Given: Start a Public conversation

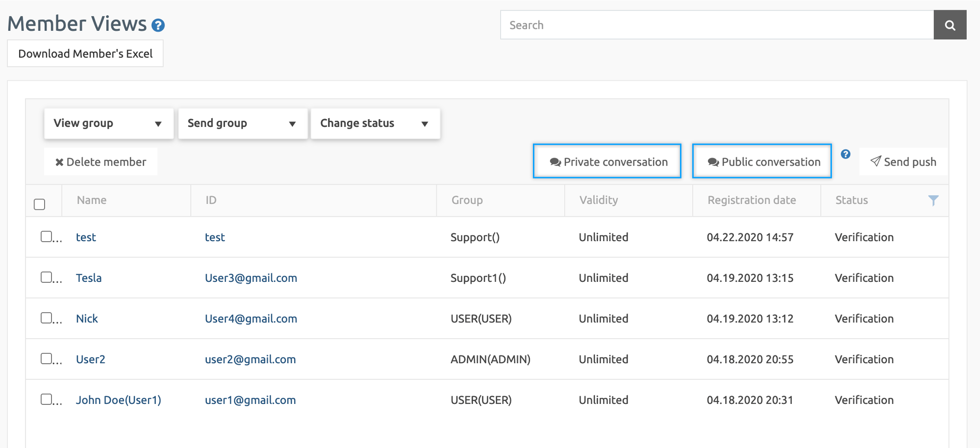Looking at the screenshot, I should click(762, 161).
